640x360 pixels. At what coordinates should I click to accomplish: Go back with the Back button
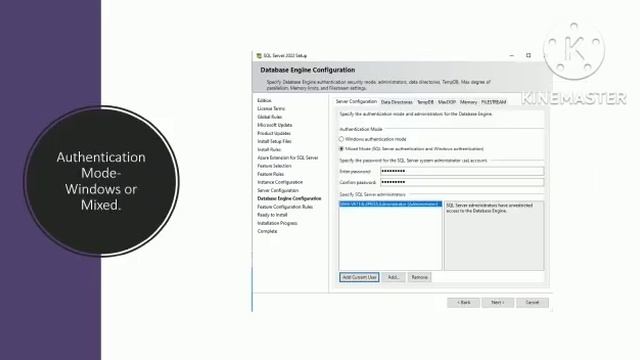pos(463,302)
